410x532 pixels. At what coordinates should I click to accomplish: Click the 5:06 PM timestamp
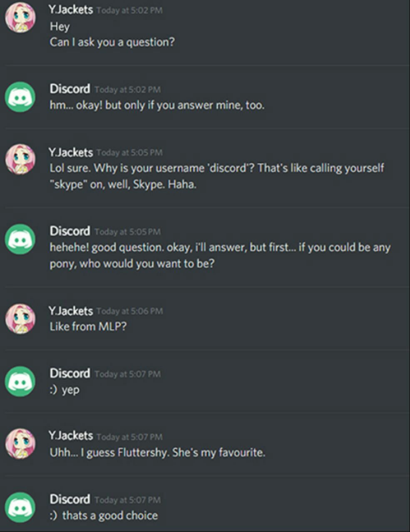[x=129, y=311]
